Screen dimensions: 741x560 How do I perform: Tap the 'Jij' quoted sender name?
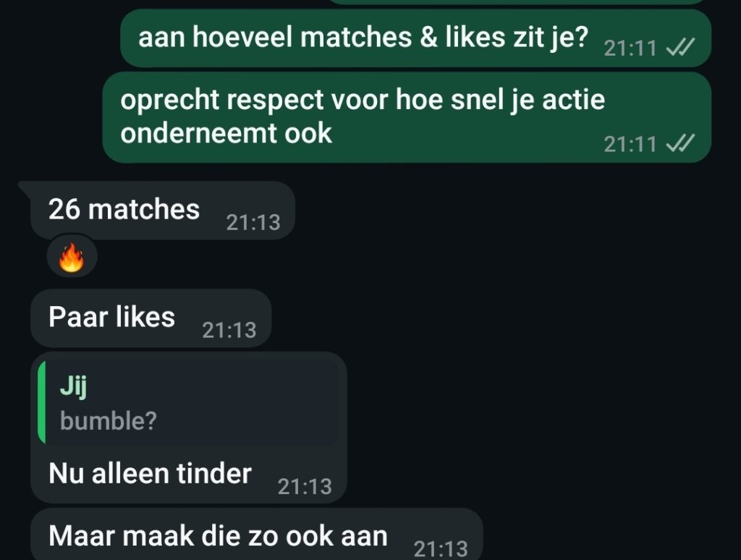pyautogui.click(x=73, y=388)
